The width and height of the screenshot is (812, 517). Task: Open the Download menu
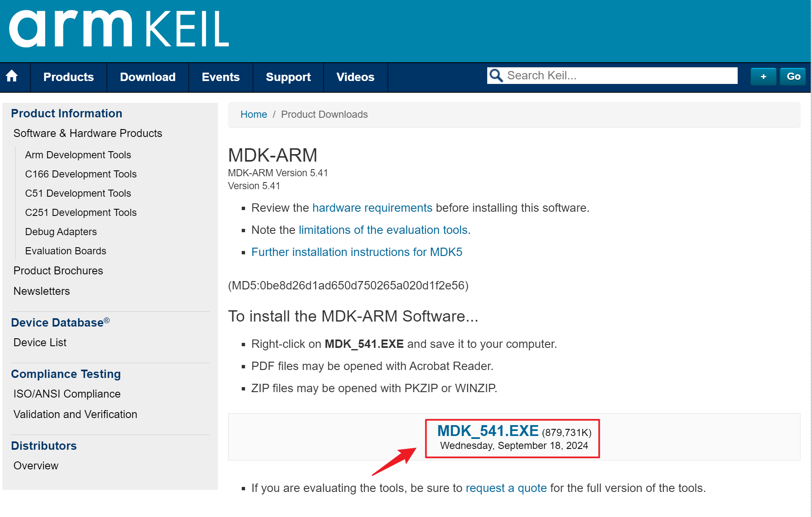(x=147, y=77)
